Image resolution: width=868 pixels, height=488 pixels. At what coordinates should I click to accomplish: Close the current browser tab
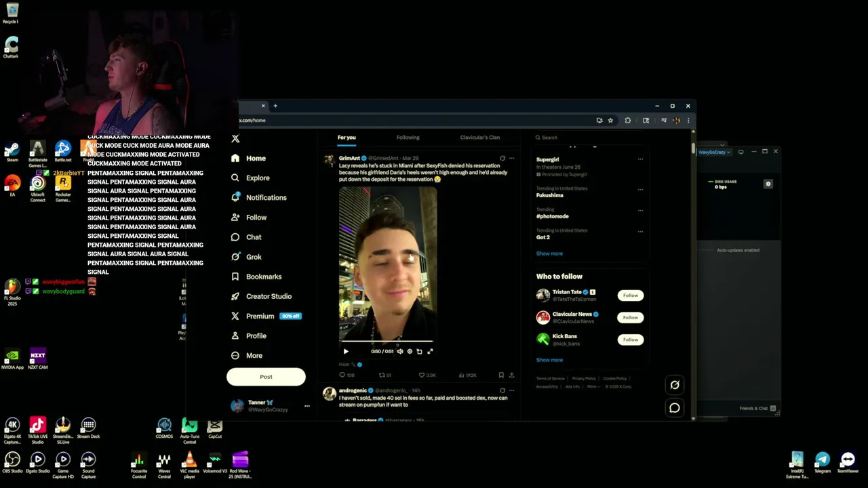(x=263, y=106)
